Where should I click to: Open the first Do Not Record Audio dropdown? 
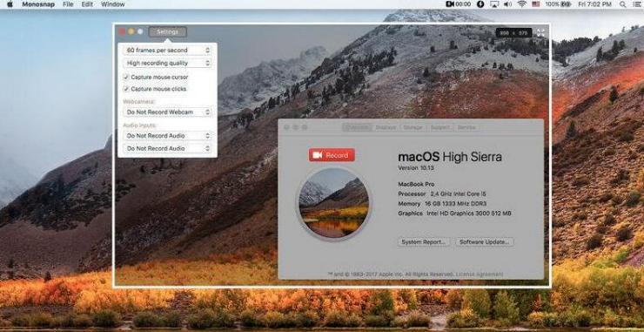[x=168, y=136]
